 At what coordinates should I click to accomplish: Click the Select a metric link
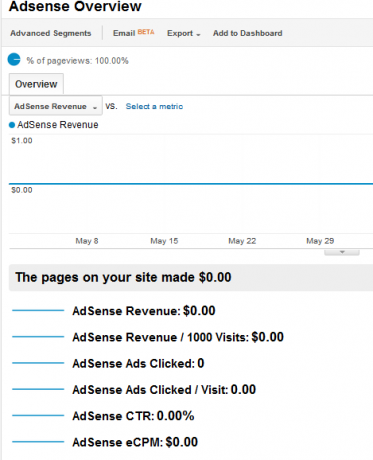[154, 106]
